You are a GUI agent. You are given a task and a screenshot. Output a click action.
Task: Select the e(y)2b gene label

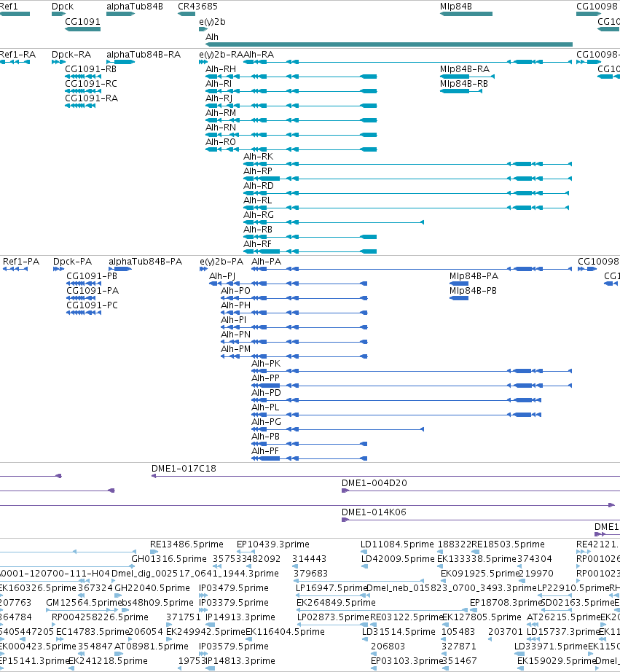tap(212, 21)
